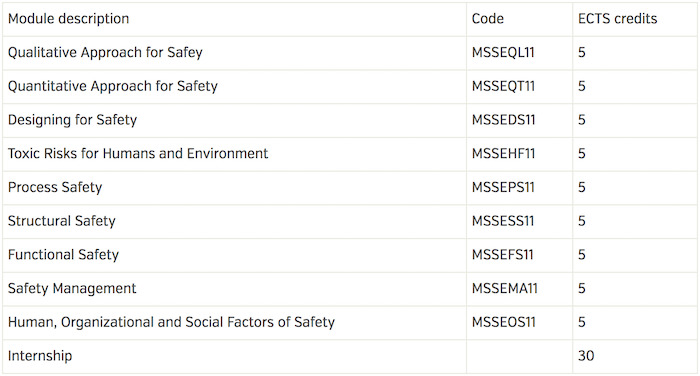Select the MSSEMA11 code cell

point(519,288)
